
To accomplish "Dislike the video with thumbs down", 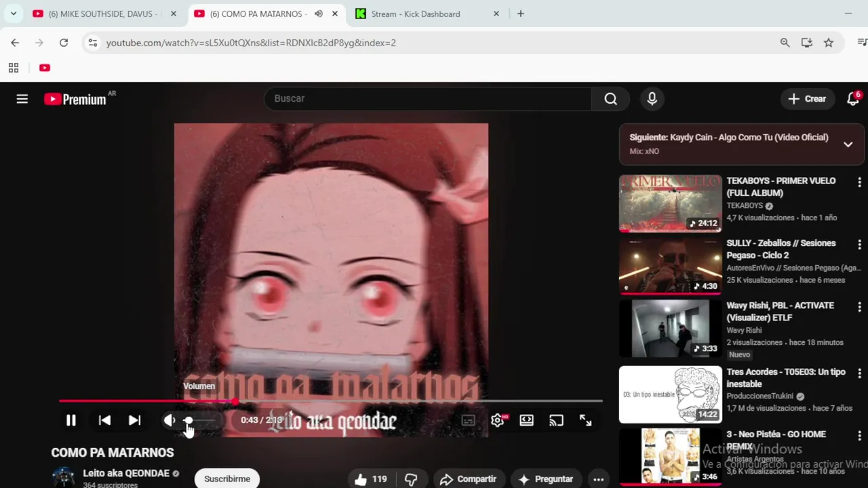I will point(411,479).
